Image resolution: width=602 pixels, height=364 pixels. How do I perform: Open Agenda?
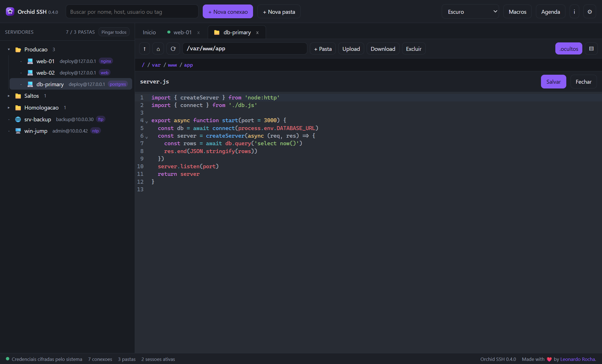(x=551, y=12)
